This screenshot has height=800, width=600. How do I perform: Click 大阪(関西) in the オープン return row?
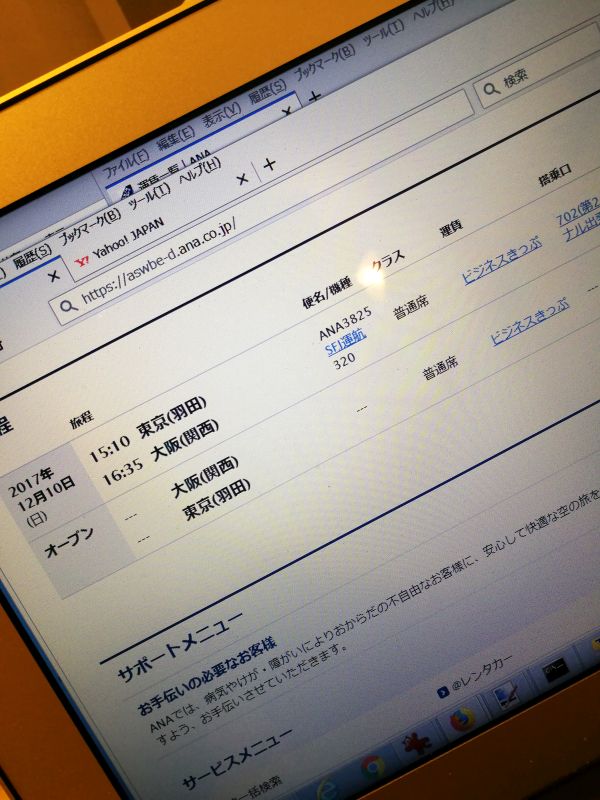(205, 476)
